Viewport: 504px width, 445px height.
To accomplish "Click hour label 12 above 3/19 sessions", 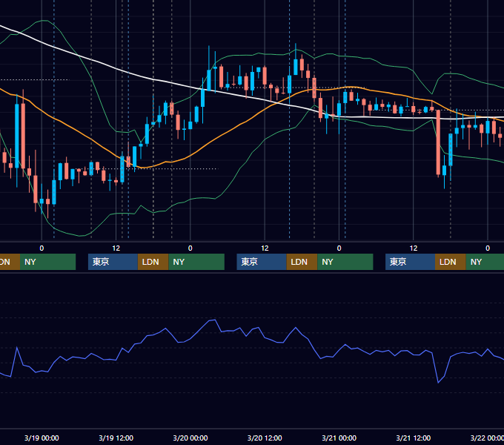I will 116,248.
